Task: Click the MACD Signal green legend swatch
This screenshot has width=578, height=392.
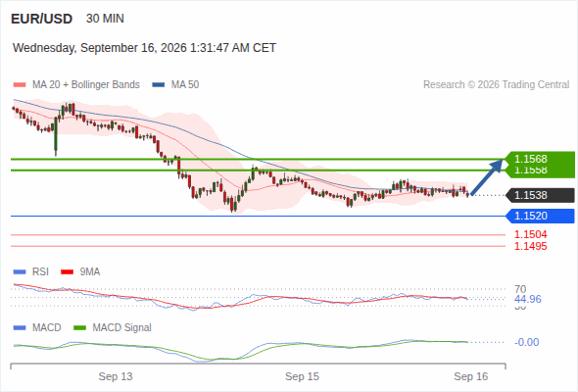Action: tap(79, 328)
